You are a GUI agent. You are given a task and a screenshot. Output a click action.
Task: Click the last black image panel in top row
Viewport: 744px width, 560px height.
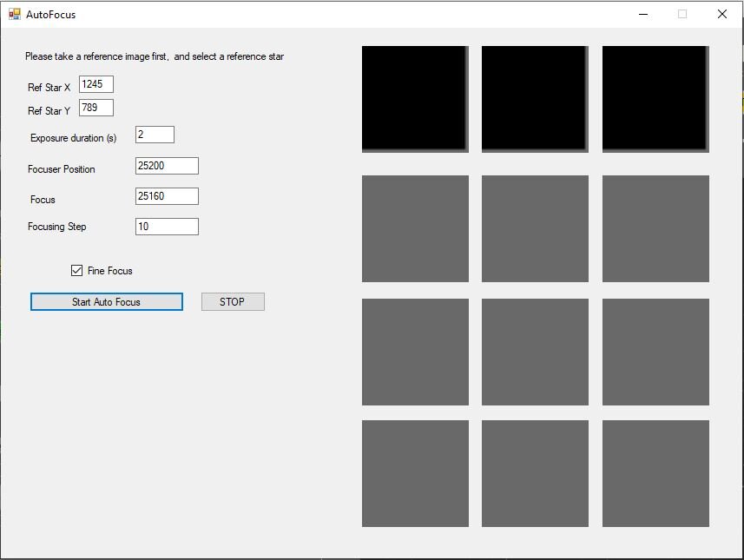click(655, 99)
